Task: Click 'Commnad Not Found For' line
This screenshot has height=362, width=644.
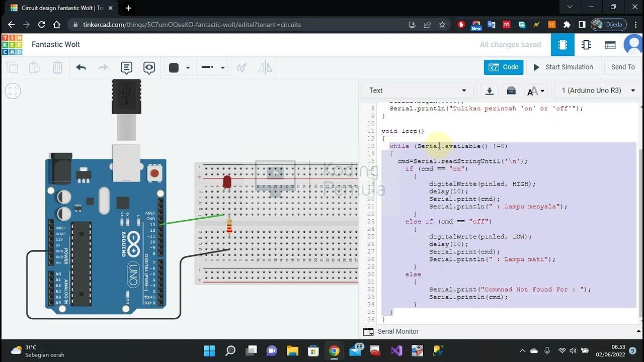Action: [510, 289]
